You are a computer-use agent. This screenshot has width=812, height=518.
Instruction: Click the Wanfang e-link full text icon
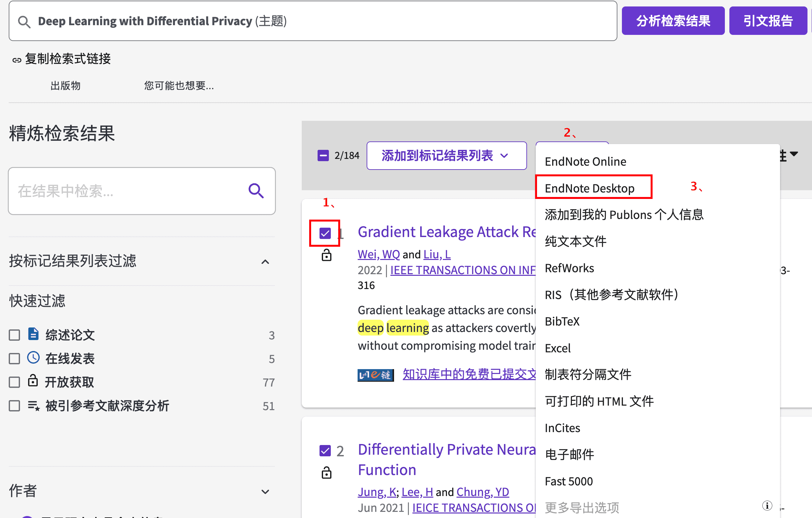(x=375, y=375)
